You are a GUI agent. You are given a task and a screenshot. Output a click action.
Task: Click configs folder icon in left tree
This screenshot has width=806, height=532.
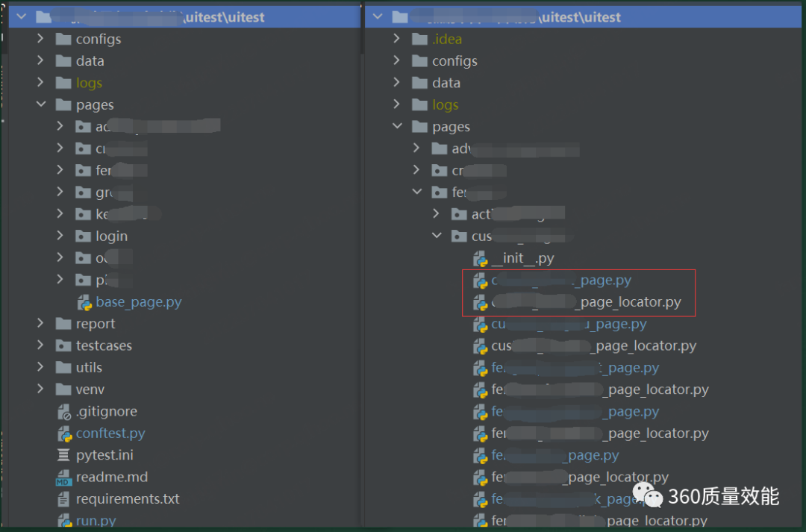63,39
